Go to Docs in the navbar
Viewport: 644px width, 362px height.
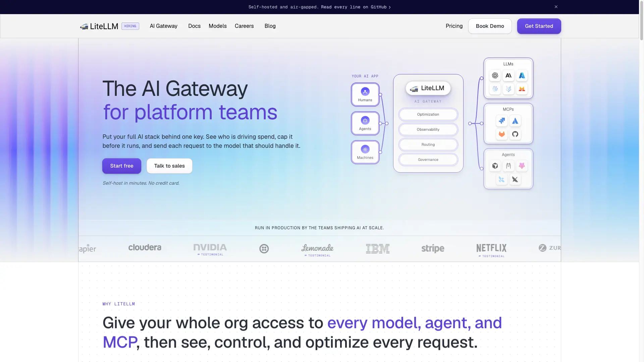coord(195,26)
